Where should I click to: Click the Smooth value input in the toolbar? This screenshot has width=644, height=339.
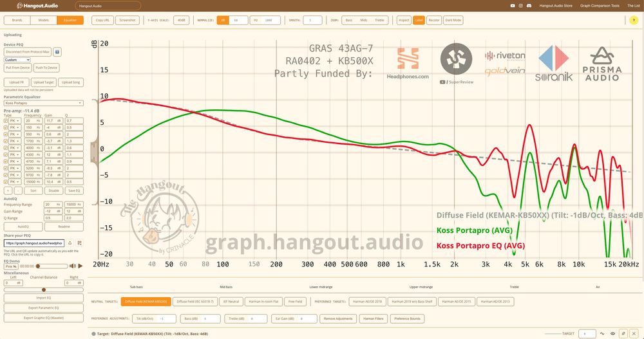[312, 20]
